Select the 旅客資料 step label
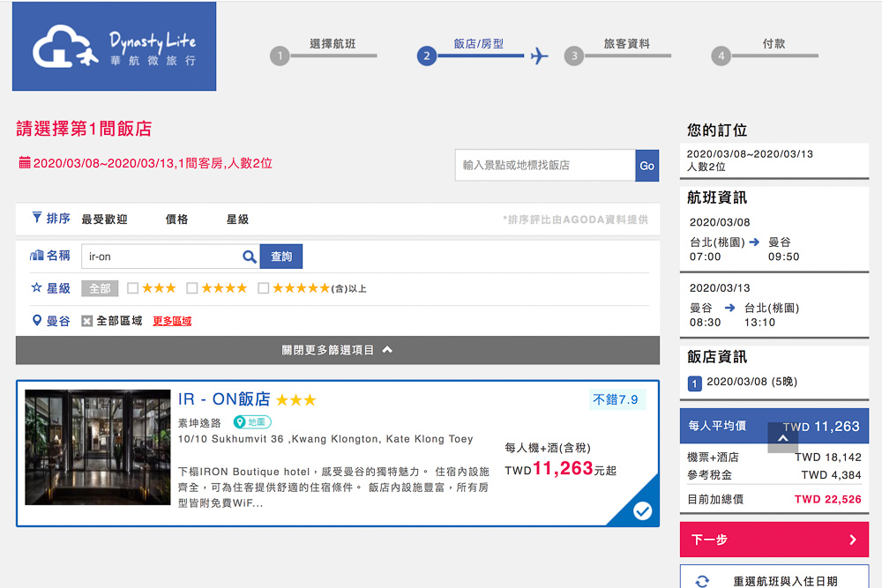Screen dimensions: 882x588 (626, 43)
